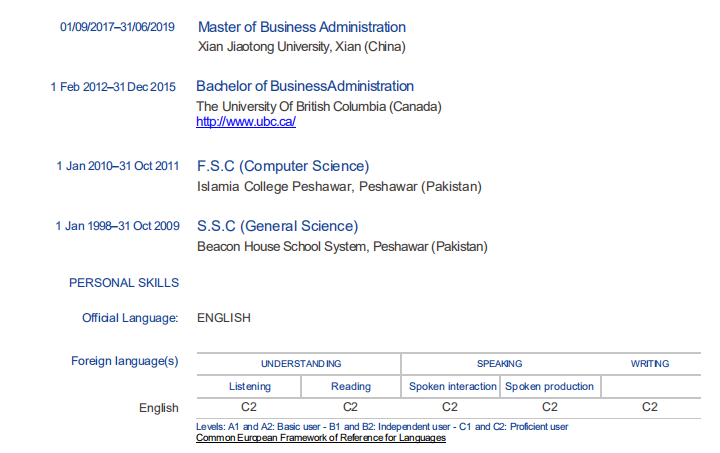Click the Master of Business Administration heading
Screen dimensions: 720x453
click(302, 27)
